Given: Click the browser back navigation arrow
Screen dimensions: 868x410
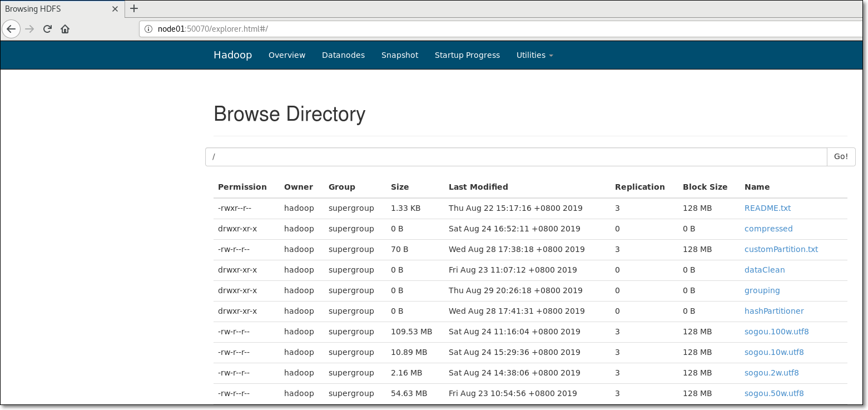Looking at the screenshot, I should [x=11, y=29].
